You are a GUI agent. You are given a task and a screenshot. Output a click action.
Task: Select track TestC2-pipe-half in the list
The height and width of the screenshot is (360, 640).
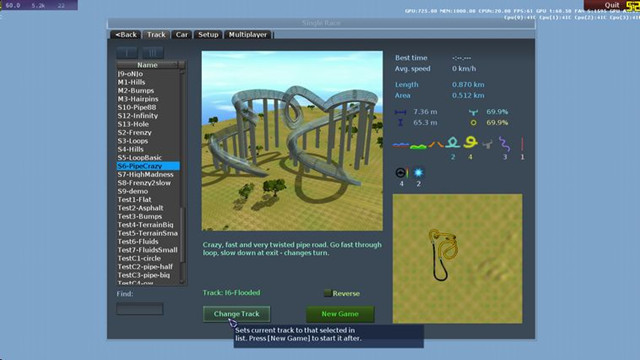click(x=148, y=267)
